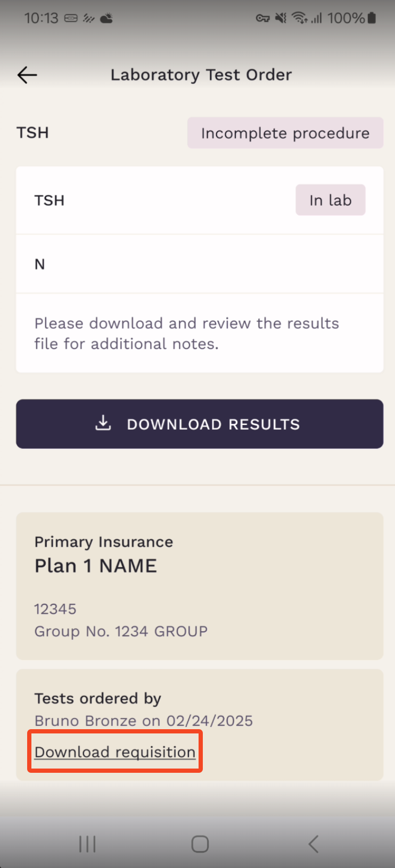395x868 pixels.
Task: Tap the Tests ordered by card
Action: 200,724
